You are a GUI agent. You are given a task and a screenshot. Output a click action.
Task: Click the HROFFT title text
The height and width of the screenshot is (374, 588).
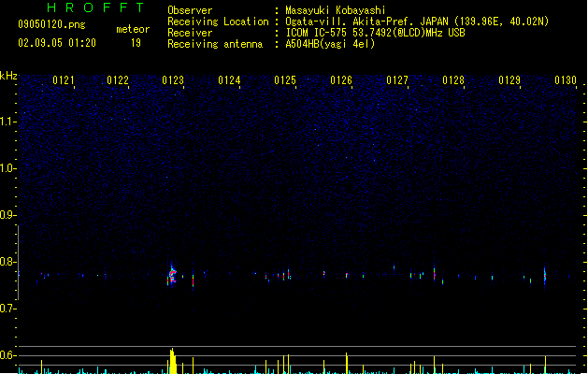tap(95, 7)
